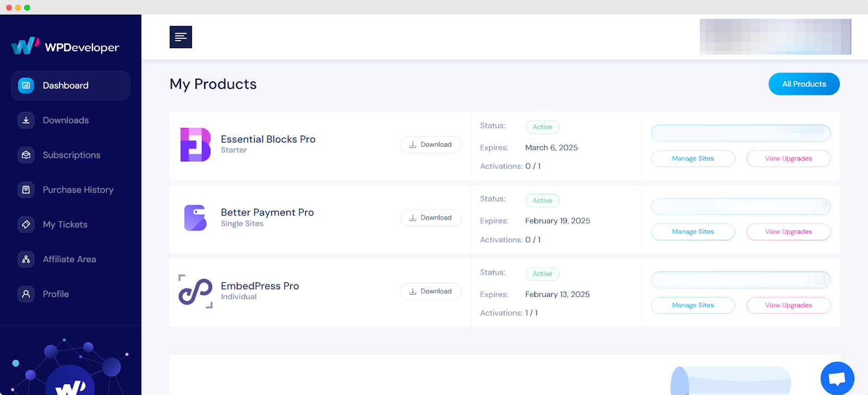The height and width of the screenshot is (395, 868).
Task: Open the Dashboard menu item
Action: click(71, 86)
